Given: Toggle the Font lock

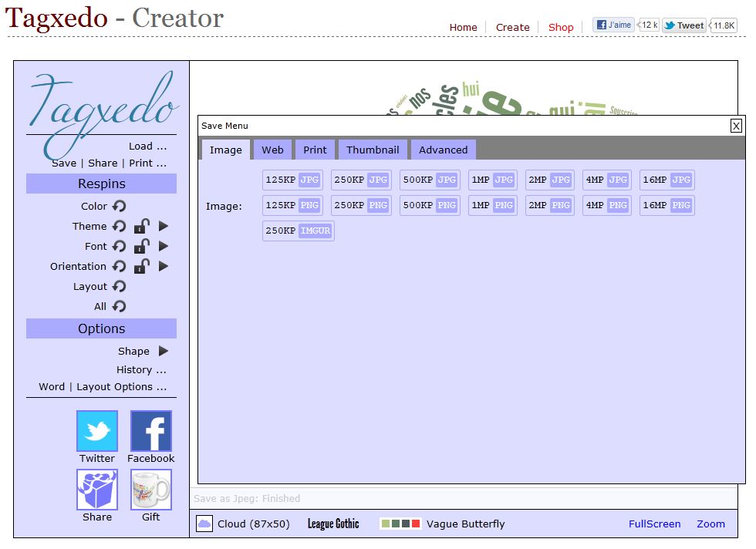Looking at the screenshot, I should 142,246.
